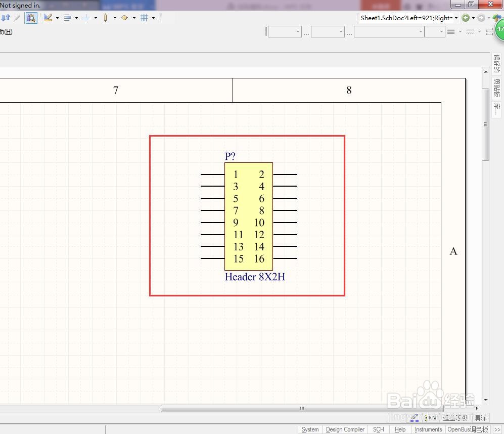
Task: Click the swap arrows icon in formatting bar
Action: pyautogui.click(x=489, y=31)
